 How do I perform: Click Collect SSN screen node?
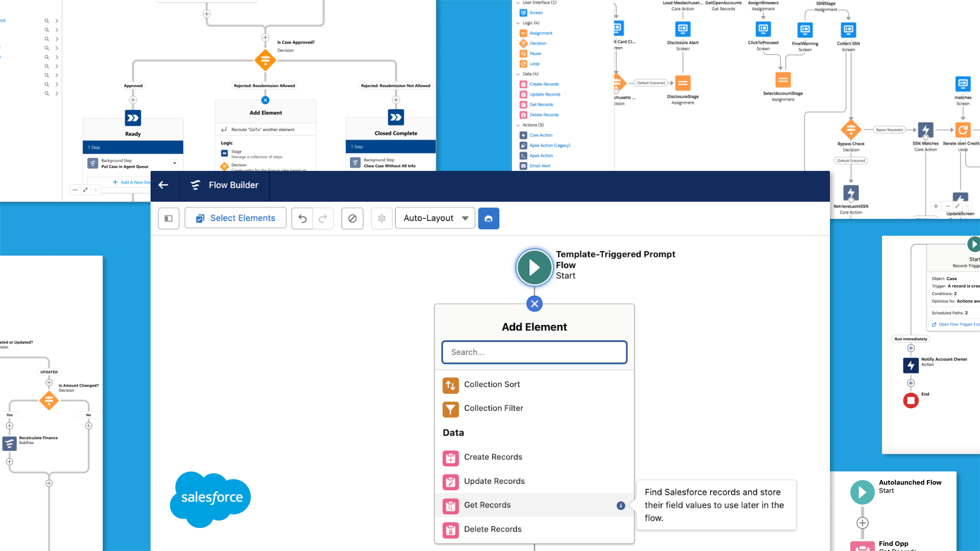point(848,30)
